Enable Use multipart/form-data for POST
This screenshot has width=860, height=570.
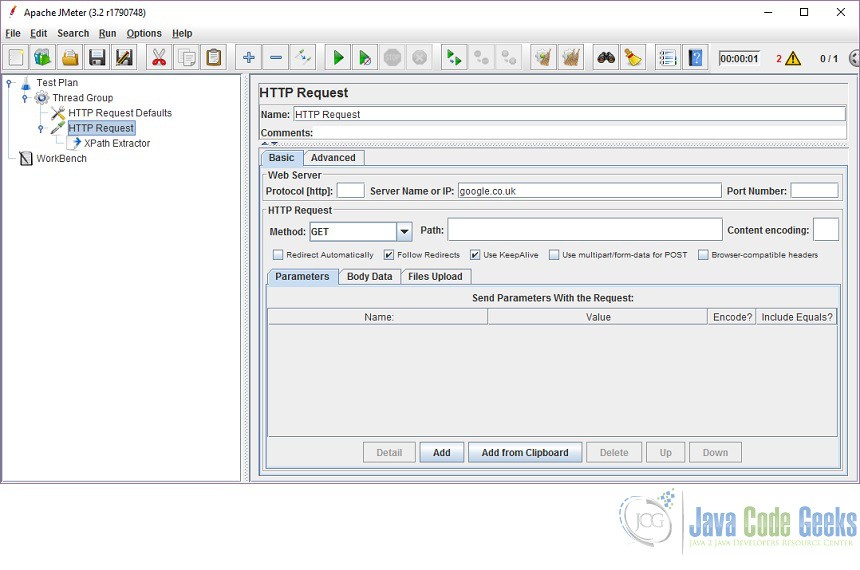point(554,255)
